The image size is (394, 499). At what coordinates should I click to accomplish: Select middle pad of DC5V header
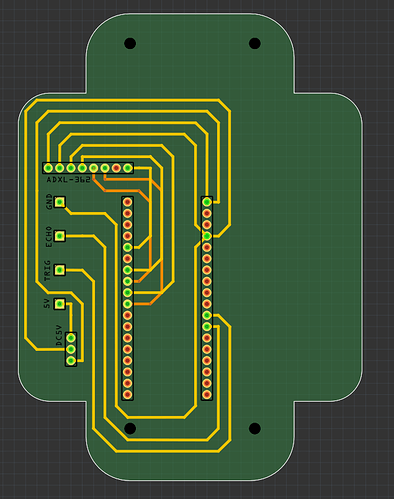pos(71,349)
